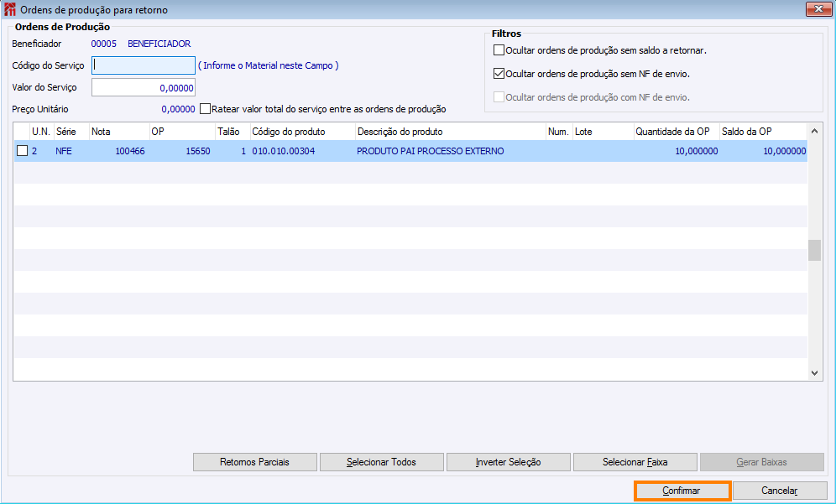This screenshot has width=836, height=504.
Task: Select cell with Nota 100466
Action: point(130,151)
